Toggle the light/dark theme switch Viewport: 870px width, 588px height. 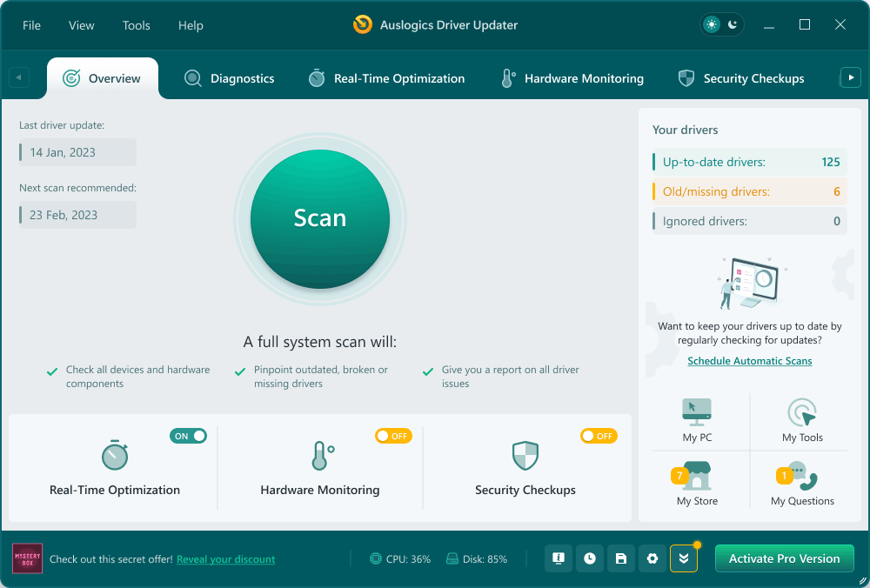[x=722, y=24]
